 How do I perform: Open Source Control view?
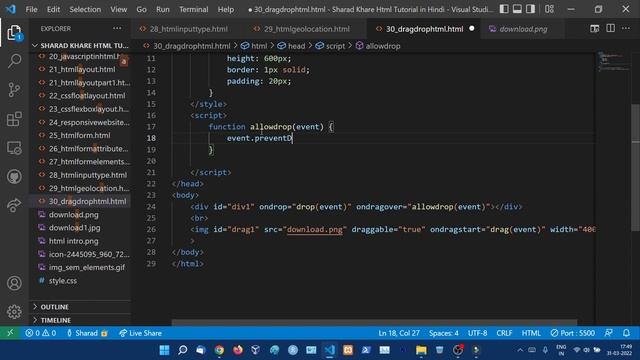point(14,90)
